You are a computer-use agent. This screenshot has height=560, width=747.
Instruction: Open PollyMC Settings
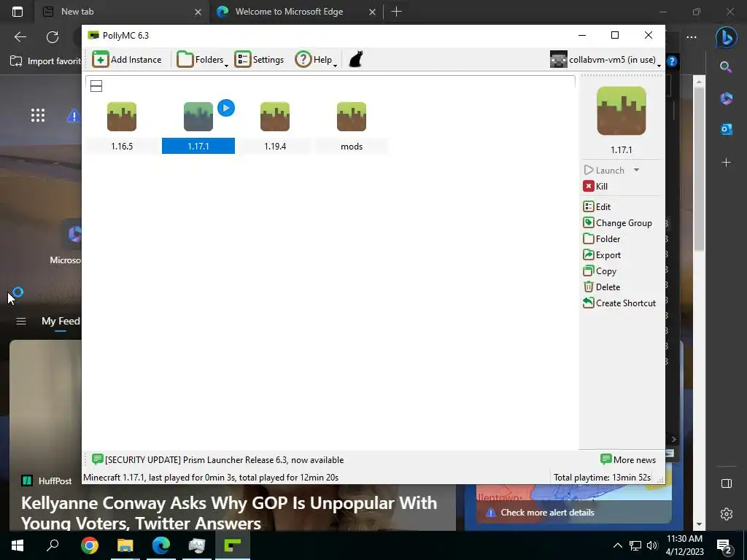point(259,60)
